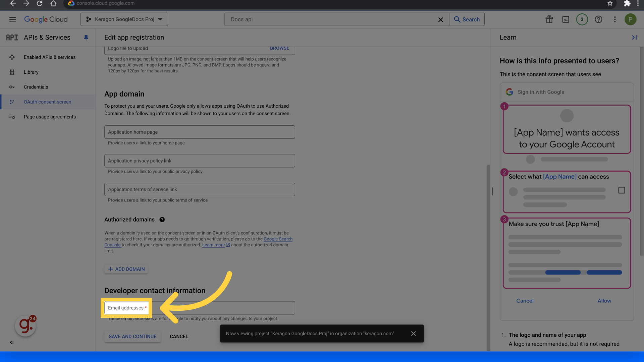Dismiss the project notification toast

(x=414, y=334)
